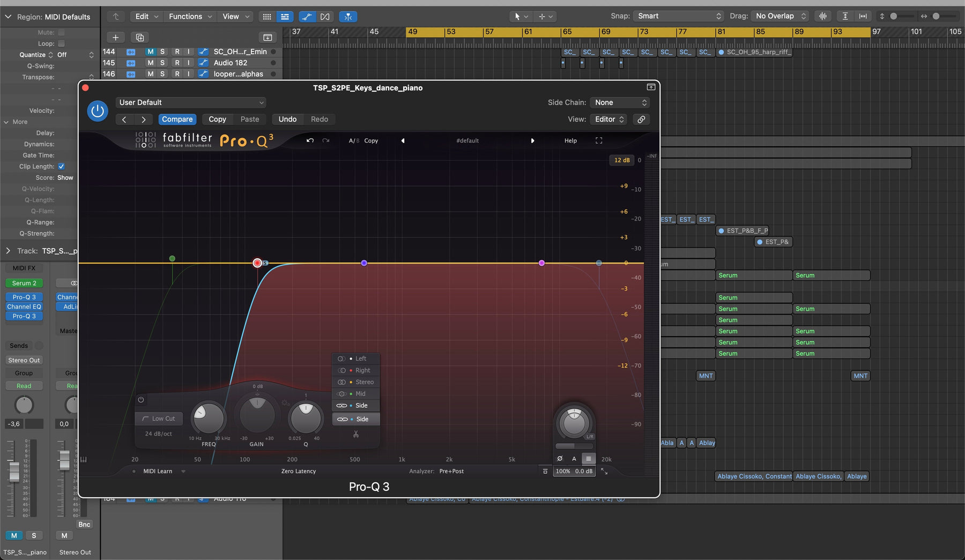Go to previous FabFilter preset arrow

pyautogui.click(x=403, y=140)
